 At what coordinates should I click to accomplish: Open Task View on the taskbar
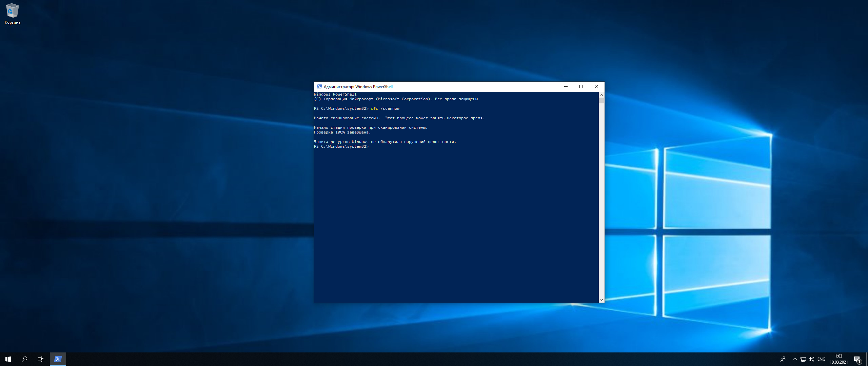[41, 359]
